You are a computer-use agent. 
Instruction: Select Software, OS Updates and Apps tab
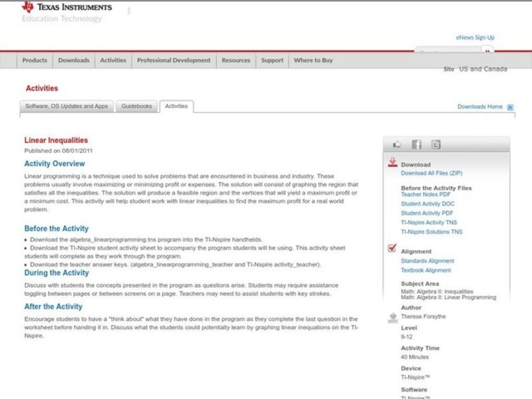(x=66, y=106)
